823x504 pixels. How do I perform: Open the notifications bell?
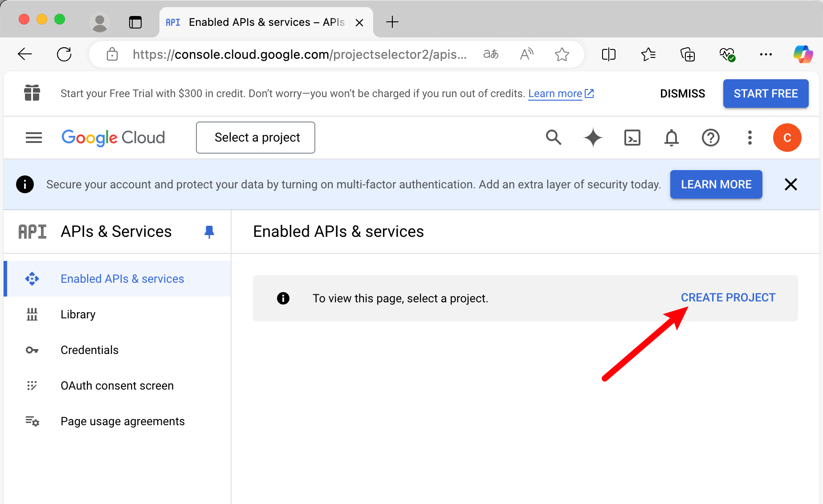[672, 138]
